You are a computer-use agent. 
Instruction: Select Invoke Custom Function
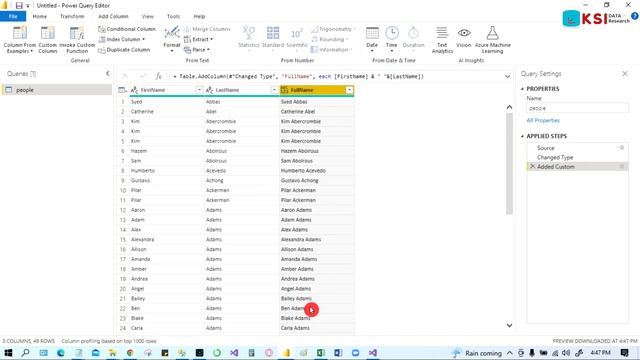77,40
